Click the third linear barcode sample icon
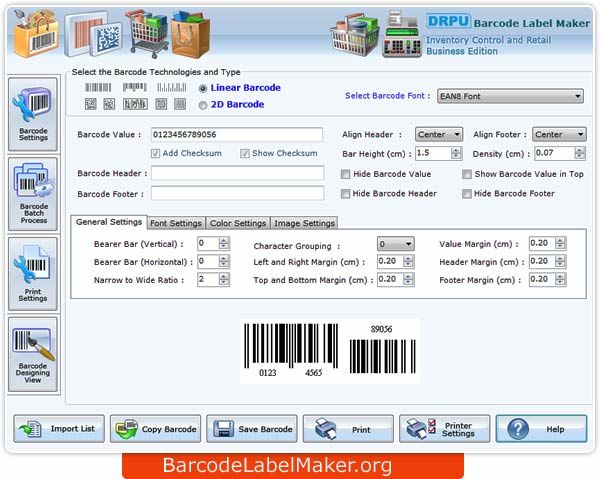This screenshot has height=479, width=600. click(171, 88)
